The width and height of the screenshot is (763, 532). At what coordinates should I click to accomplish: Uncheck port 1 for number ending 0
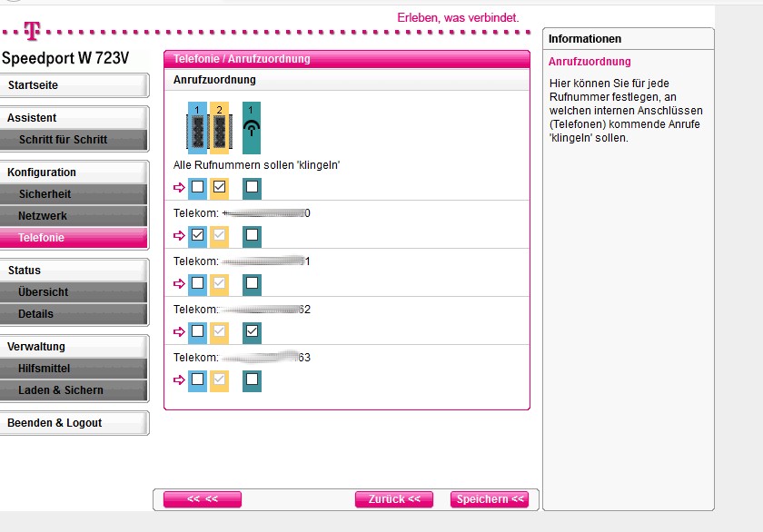[198, 235]
